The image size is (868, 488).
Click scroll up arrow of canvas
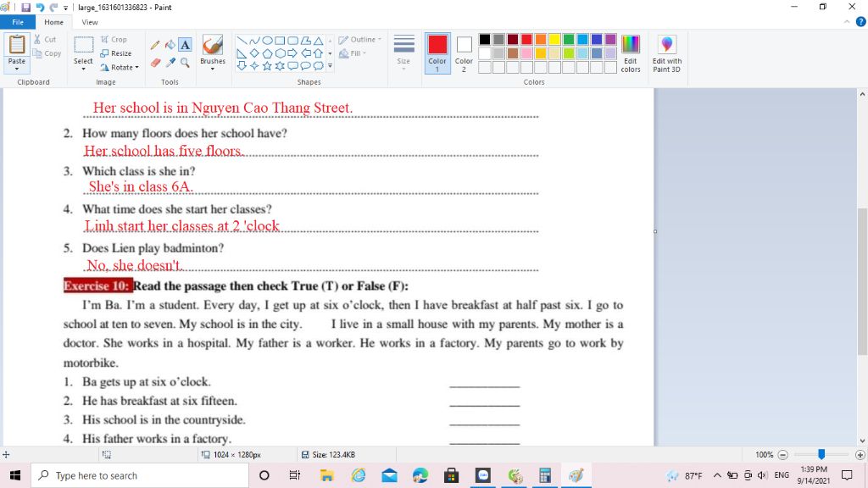862,95
